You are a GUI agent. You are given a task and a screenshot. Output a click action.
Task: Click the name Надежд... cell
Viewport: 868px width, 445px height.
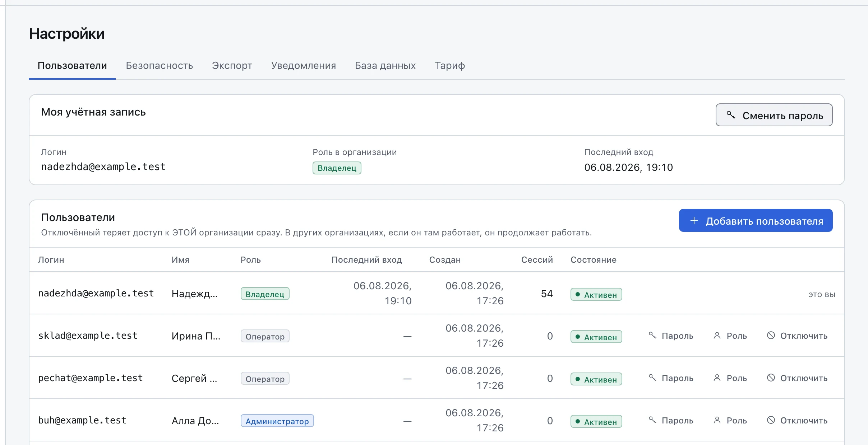(x=194, y=294)
